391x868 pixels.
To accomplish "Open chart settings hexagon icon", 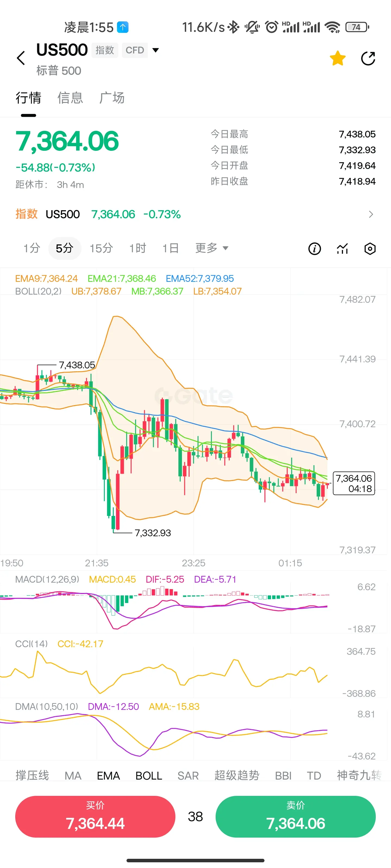I will pos(370,249).
